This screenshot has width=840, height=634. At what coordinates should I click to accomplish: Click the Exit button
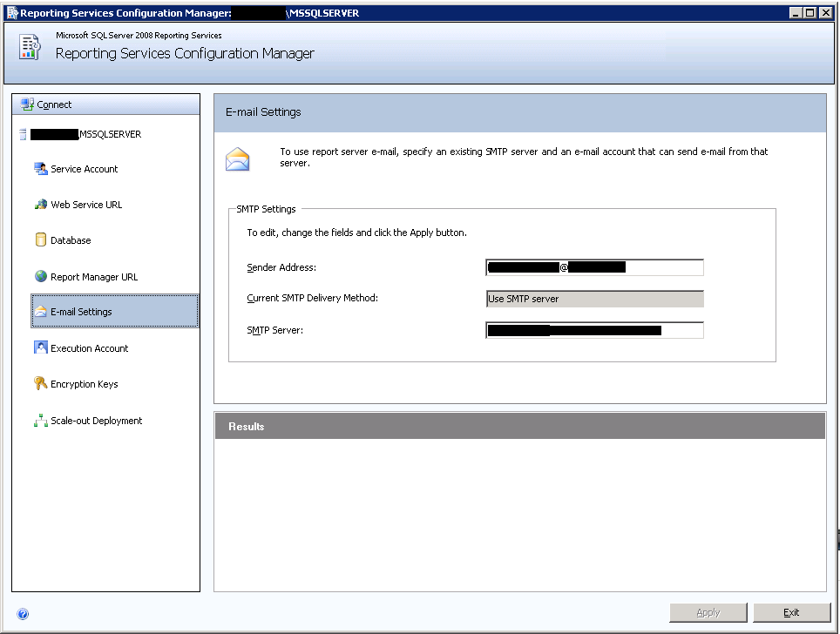point(792,612)
